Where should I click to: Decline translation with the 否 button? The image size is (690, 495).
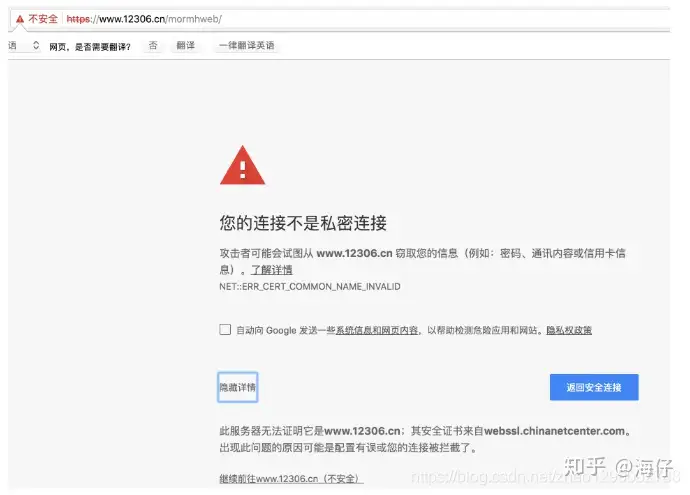pos(153,45)
